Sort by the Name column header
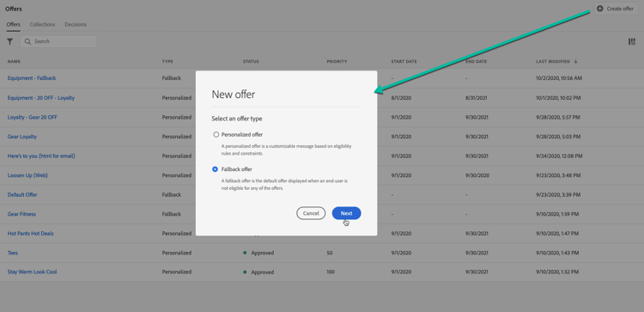 pos(14,61)
